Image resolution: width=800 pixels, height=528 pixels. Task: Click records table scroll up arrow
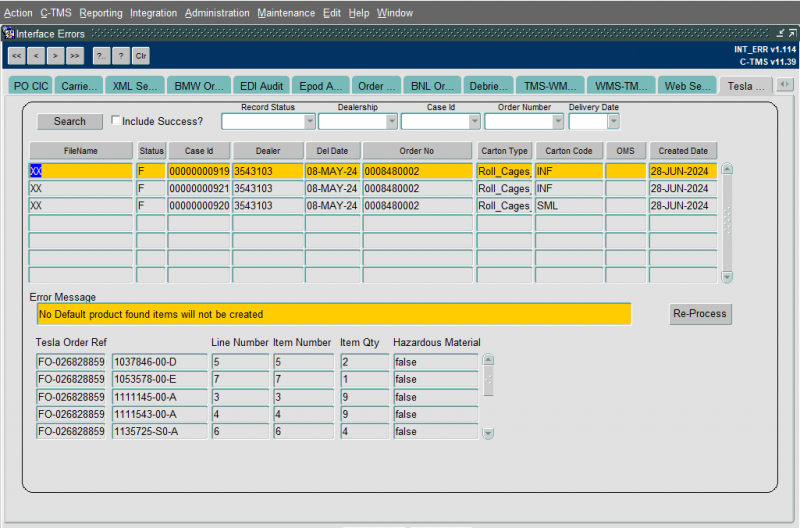pos(728,169)
